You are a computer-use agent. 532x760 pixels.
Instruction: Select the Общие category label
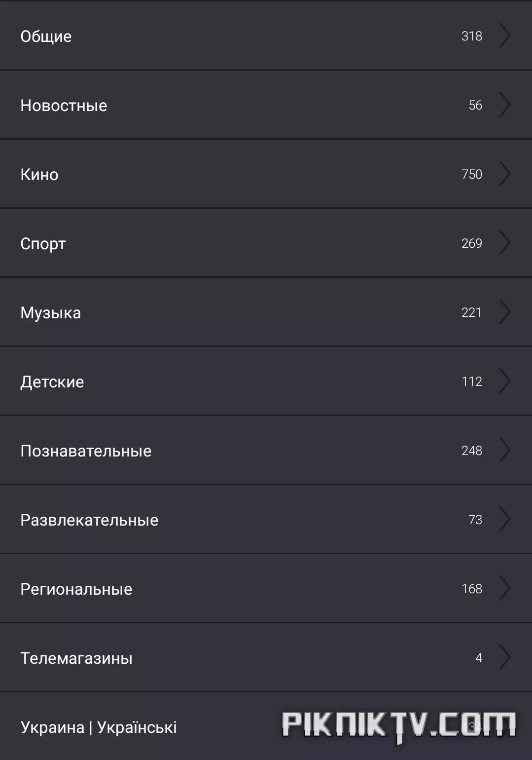(46, 37)
